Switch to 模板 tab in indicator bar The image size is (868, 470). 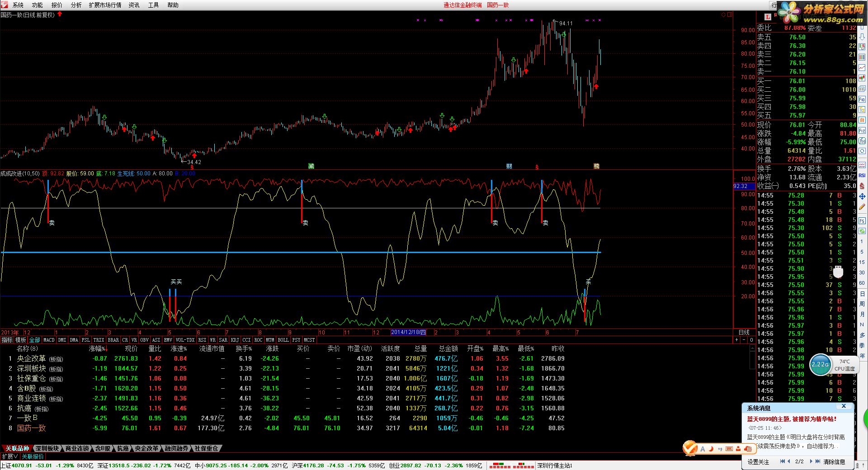tap(21, 340)
